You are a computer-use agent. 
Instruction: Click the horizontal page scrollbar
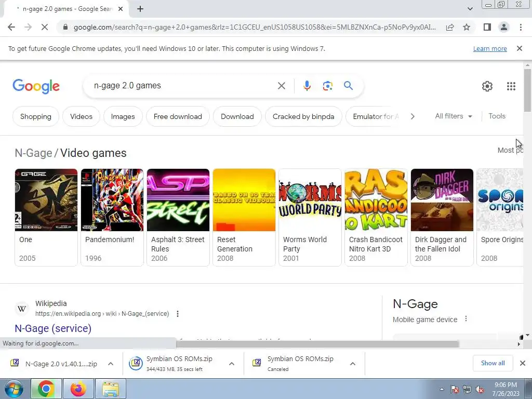coord(317,344)
